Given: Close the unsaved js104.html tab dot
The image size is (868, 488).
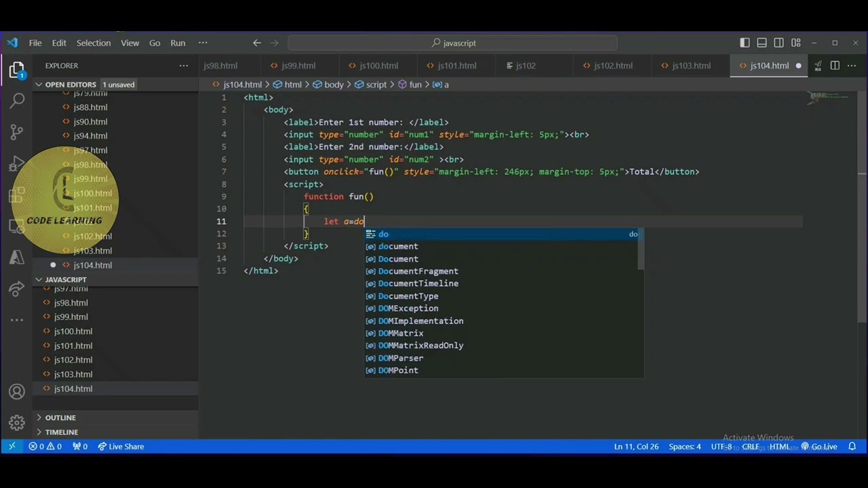Looking at the screenshot, I should (x=798, y=66).
